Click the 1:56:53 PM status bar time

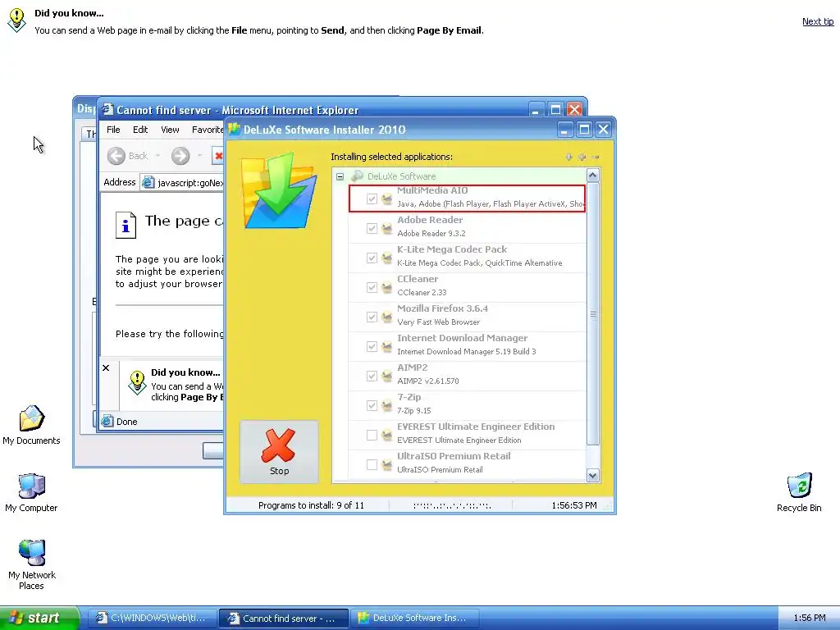(574, 505)
